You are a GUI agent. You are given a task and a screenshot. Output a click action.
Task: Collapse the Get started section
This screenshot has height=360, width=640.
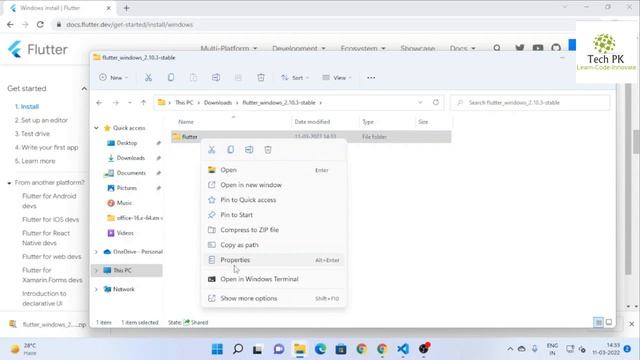[x=84, y=89]
